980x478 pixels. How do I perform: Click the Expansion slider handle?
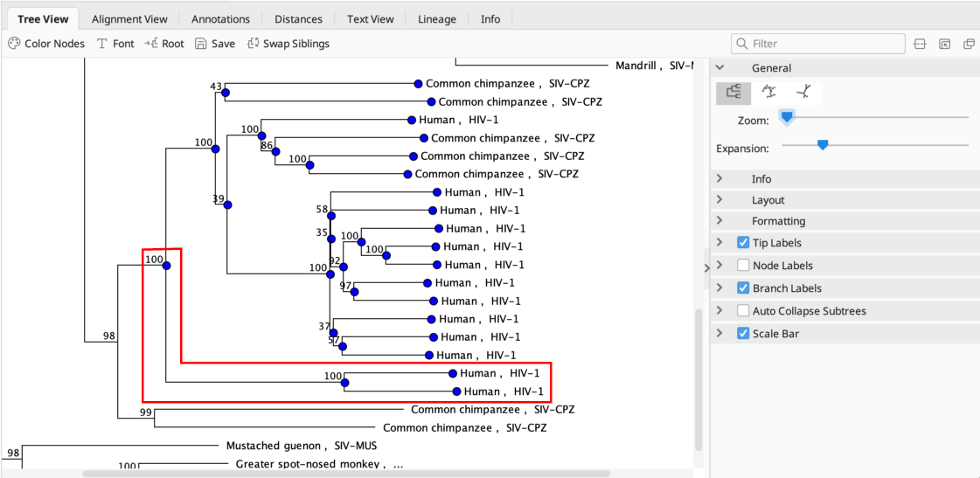822,145
